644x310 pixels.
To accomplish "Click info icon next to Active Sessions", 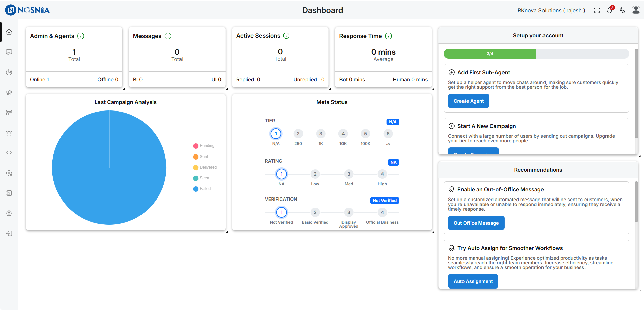I will click(x=286, y=36).
